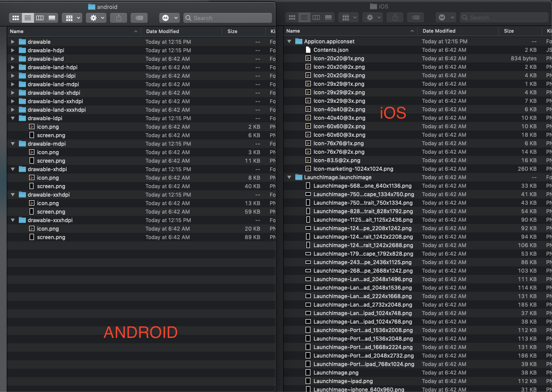Click the Search field in iOS window
Screen dimensions: 552x392
pyautogui.click(x=504, y=17)
